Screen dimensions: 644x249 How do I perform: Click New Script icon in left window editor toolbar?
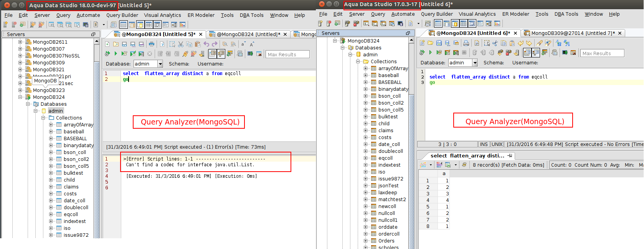click(107, 44)
